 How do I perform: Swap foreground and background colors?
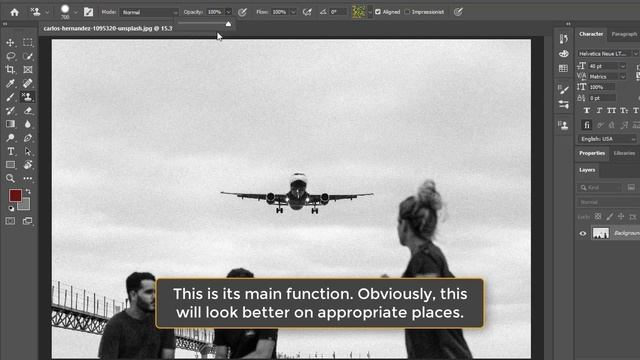coord(28,191)
